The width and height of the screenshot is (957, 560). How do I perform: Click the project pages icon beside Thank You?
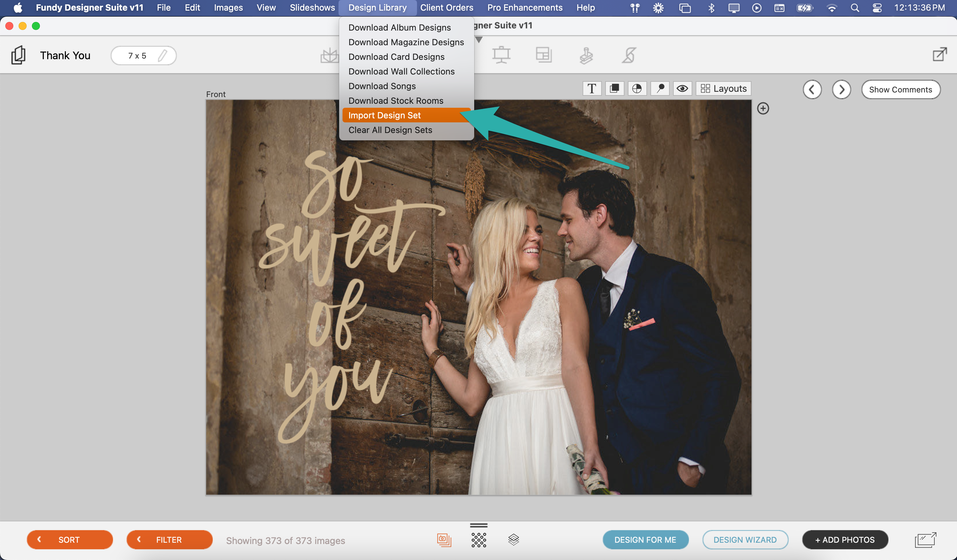18,56
